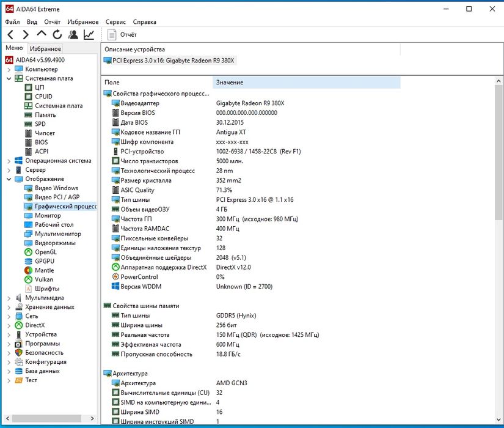Click the Шрифты fonts icon
Image resolution: width=504 pixels, height=428 pixels.
[28, 289]
